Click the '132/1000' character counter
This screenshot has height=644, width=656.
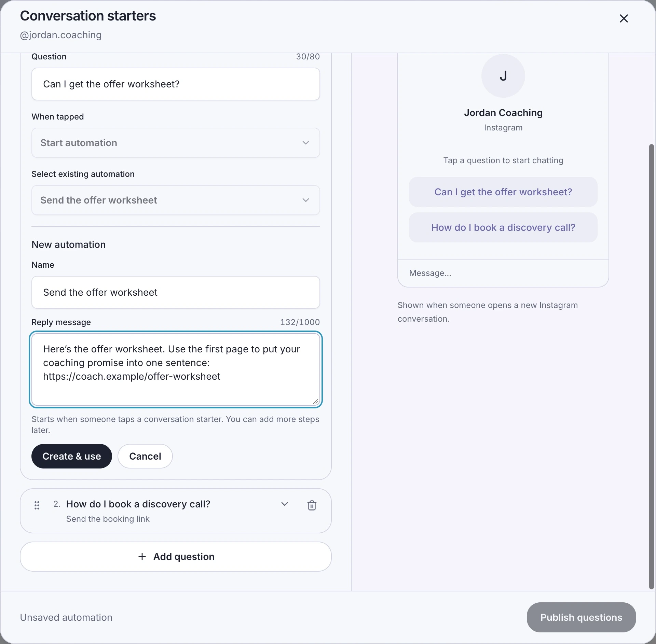point(300,322)
